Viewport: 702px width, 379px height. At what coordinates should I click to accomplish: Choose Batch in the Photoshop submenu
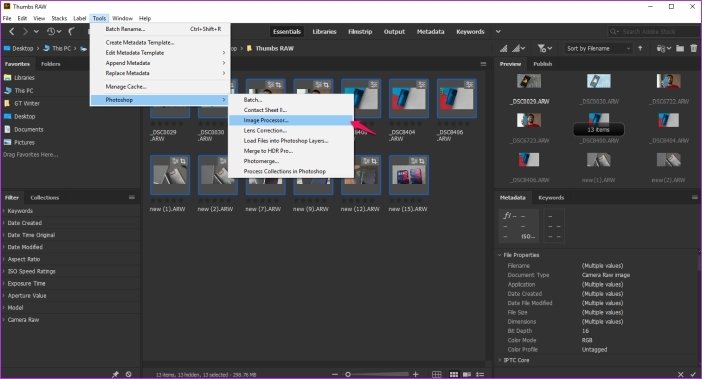click(291, 100)
